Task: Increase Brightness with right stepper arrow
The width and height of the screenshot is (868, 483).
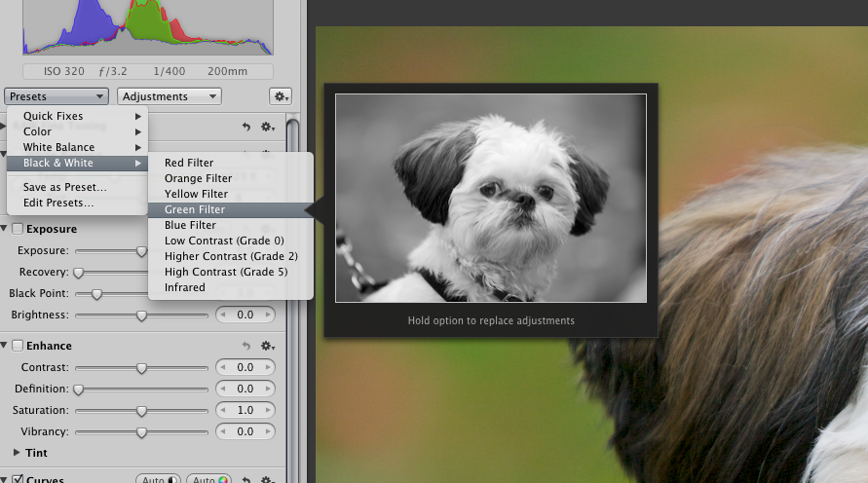Action: (268, 315)
